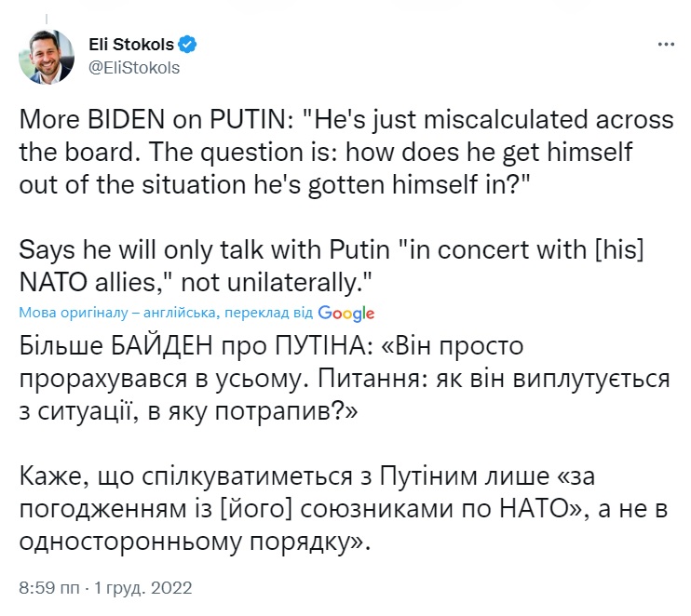Open the 8:59 пп timestamp link
This screenshot has width=691, height=616.
pyautogui.click(x=48, y=589)
